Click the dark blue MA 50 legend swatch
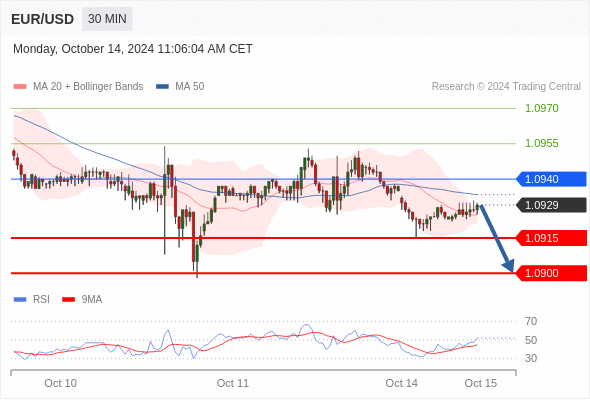The height and width of the screenshot is (400, 590). point(162,87)
